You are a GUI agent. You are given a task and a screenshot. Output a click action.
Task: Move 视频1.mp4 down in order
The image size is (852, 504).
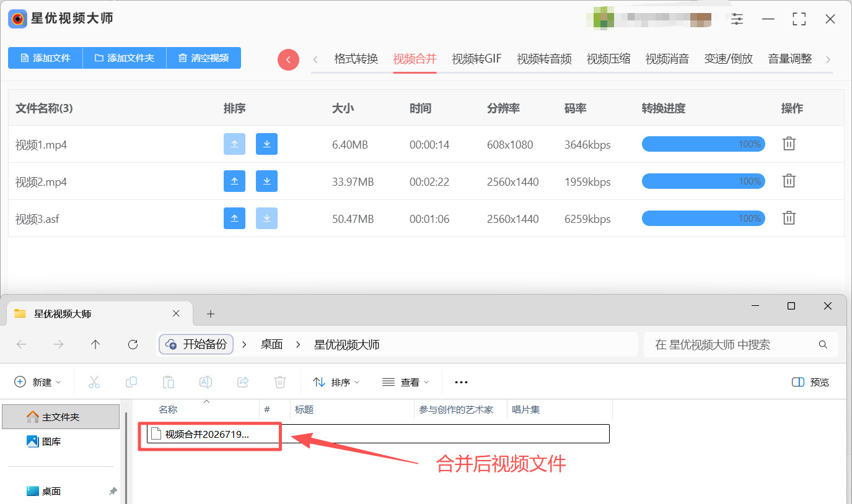pyautogui.click(x=266, y=144)
